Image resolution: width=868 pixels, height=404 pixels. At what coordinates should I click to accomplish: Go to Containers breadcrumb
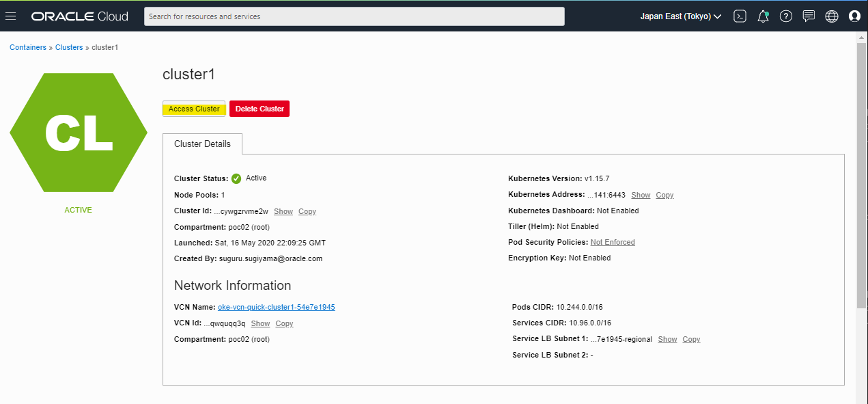coord(28,47)
